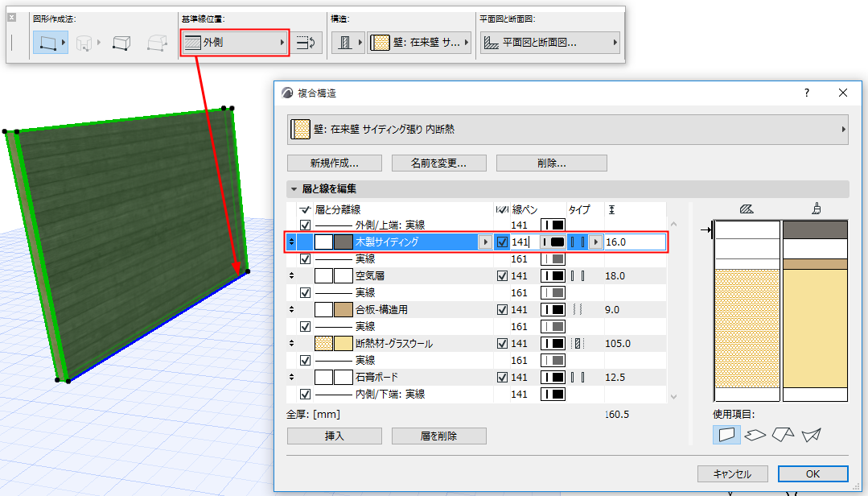Click the tan surface swatch of 合板-構造用
Image resolution: width=868 pixels, height=496 pixels.
pyautogui.click(x=343, y=310)
